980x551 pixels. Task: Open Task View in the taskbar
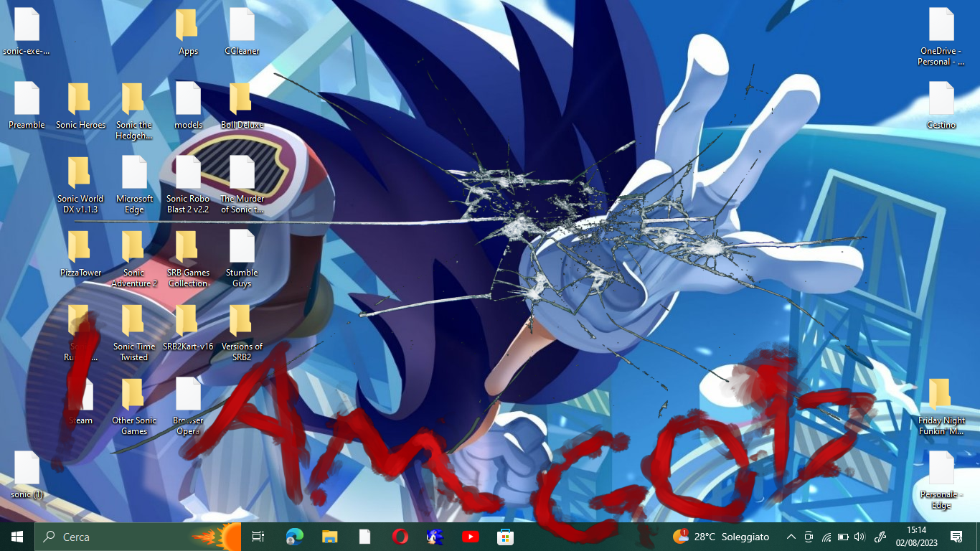tap(259, 537)
